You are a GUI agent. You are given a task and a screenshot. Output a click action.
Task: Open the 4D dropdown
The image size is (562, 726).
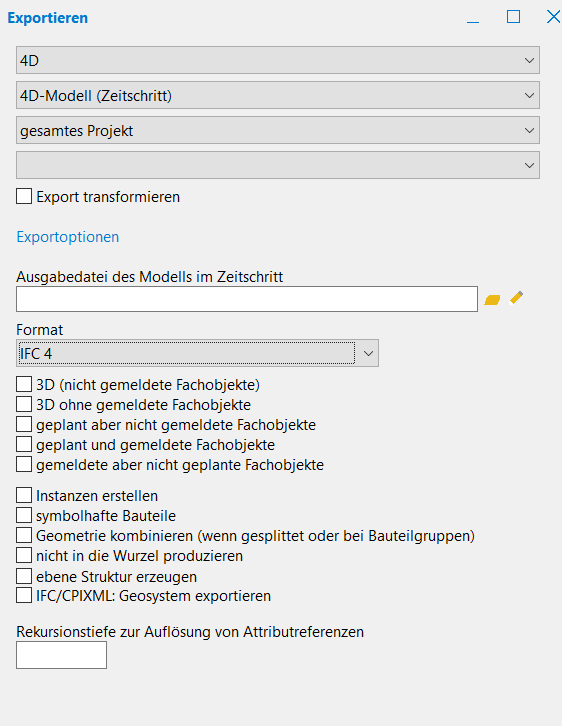278,60
